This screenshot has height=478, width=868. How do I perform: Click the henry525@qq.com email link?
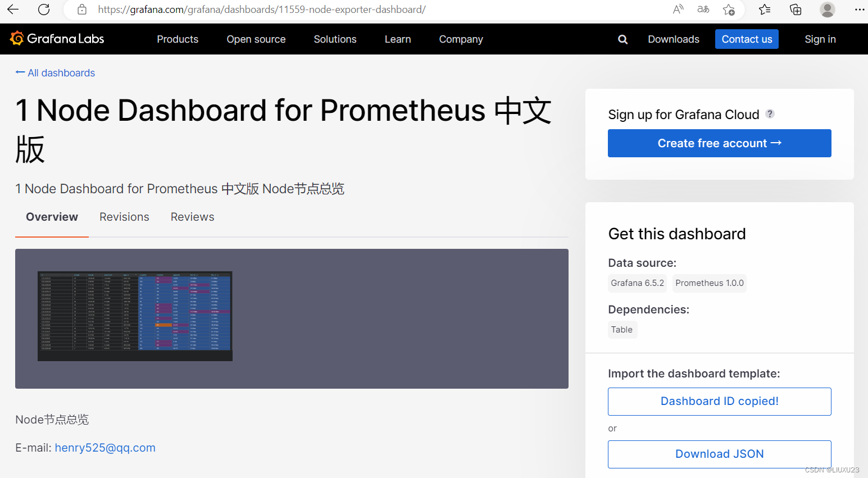click(x=105, y=448)
